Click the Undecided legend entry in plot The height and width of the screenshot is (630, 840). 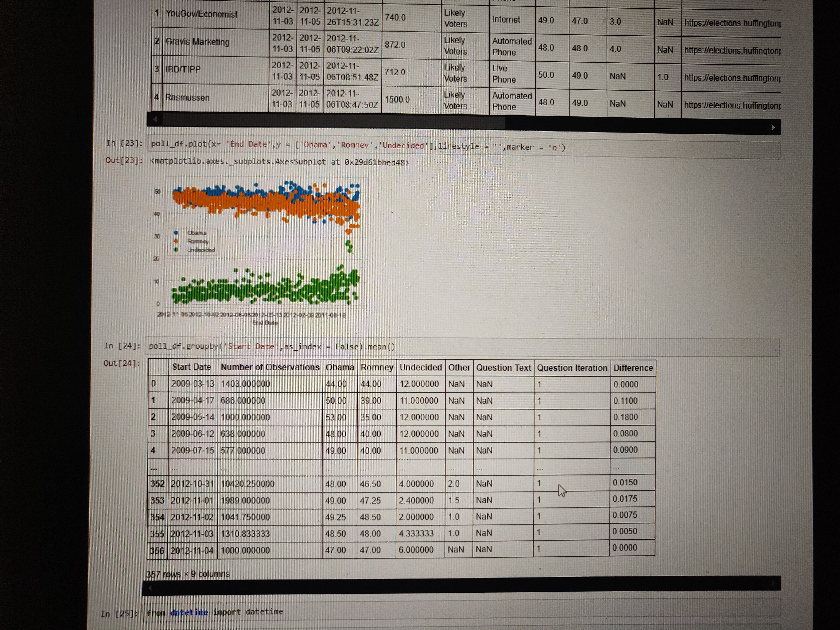pyautogui.click(x=195, y=250)
